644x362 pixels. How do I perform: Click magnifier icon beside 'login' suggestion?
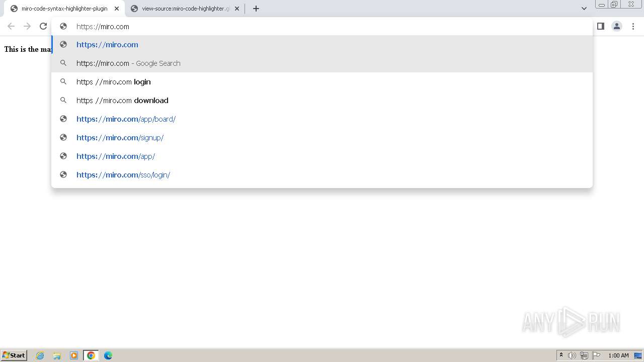click(x=63, y=81)
